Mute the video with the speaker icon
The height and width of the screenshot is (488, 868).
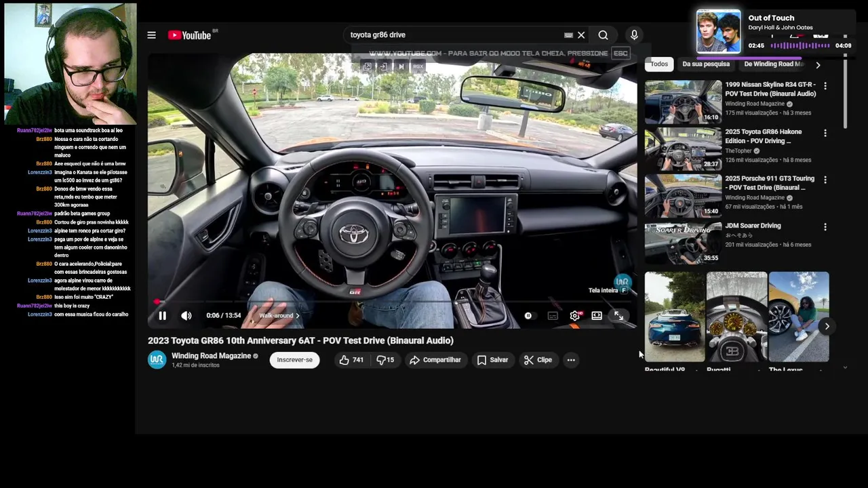[x=186, y=316]
